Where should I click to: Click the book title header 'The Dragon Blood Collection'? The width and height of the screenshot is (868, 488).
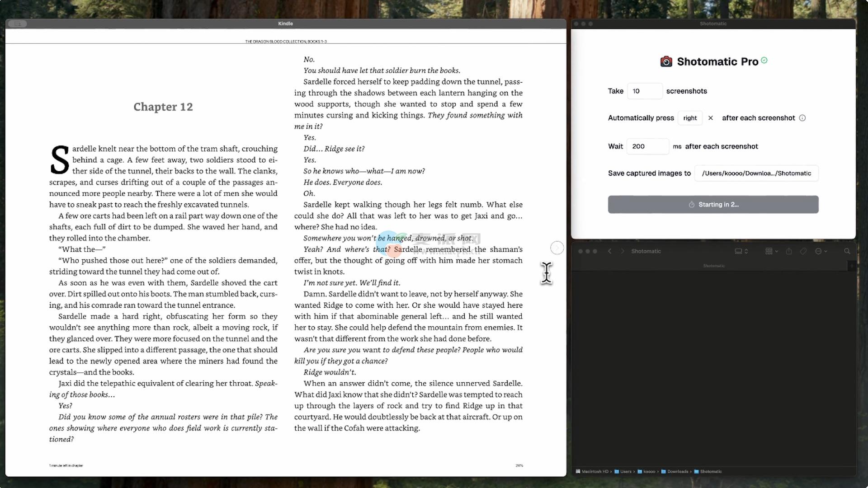tap(286, 42)
